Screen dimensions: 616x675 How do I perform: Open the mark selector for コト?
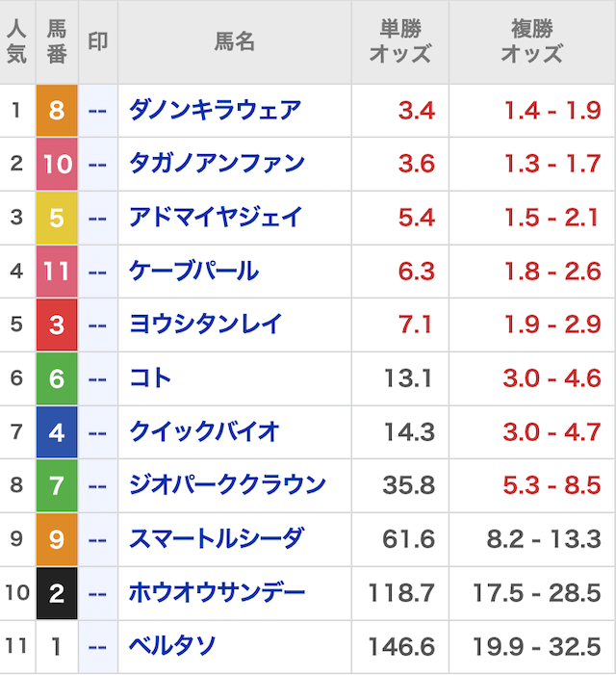[x=97, y=378]
